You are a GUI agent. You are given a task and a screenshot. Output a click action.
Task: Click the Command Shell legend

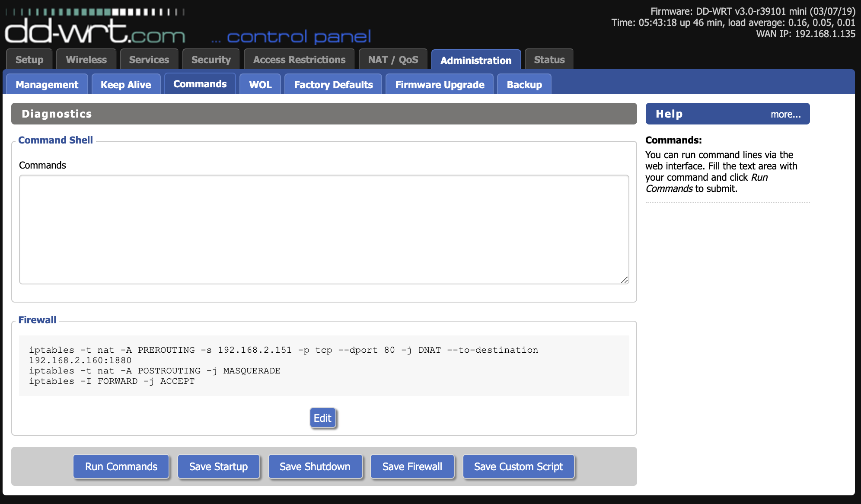(55, 140)
